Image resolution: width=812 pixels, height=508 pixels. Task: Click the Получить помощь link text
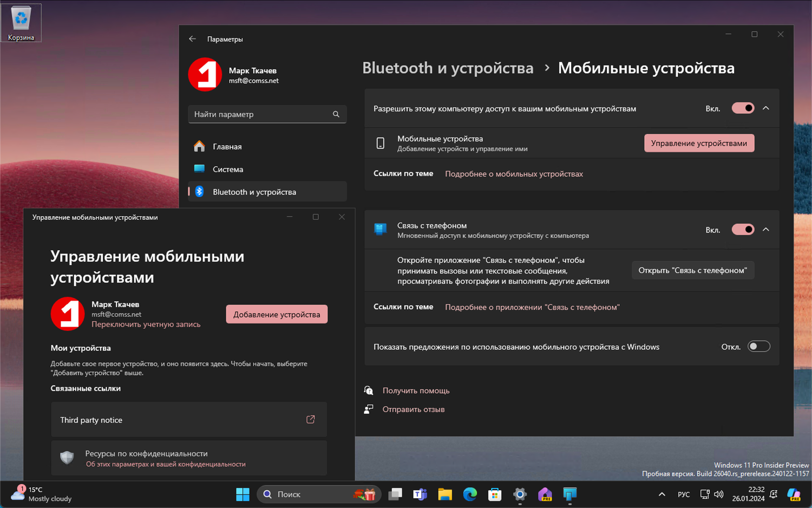click(x=416, y=390)
